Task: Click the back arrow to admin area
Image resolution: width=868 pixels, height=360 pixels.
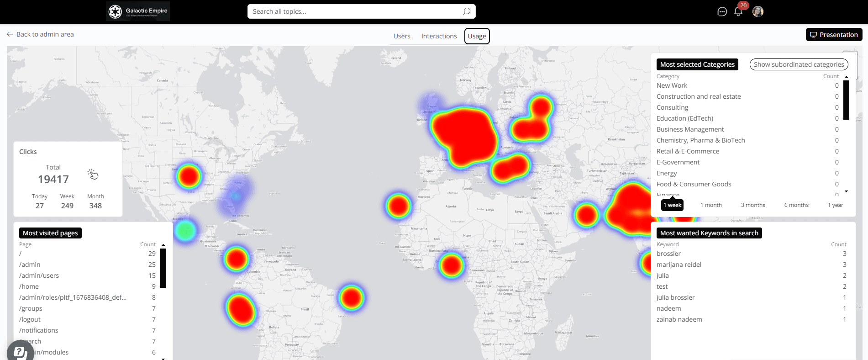Action: click(10, 34)
